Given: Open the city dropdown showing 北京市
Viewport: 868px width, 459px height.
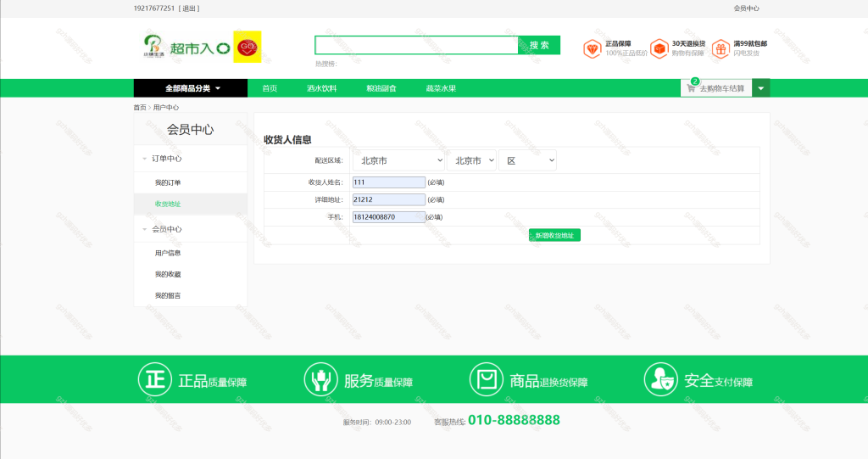Looking at the screenshot, I should [471, 160].
